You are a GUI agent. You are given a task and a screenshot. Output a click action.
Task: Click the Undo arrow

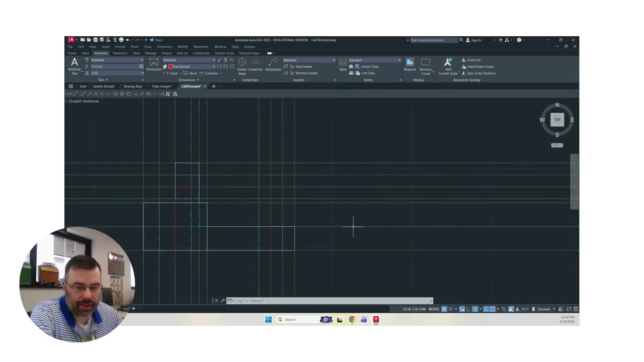tap(128, 40)
